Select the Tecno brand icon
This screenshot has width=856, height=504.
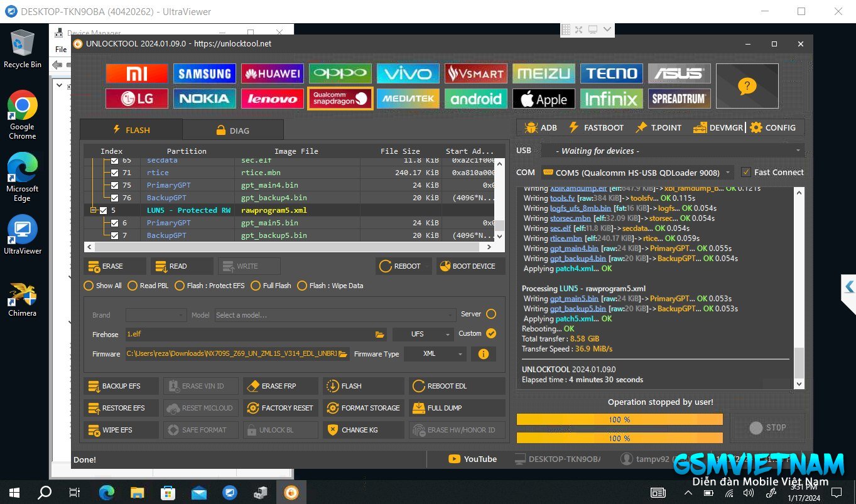(612, 73)
